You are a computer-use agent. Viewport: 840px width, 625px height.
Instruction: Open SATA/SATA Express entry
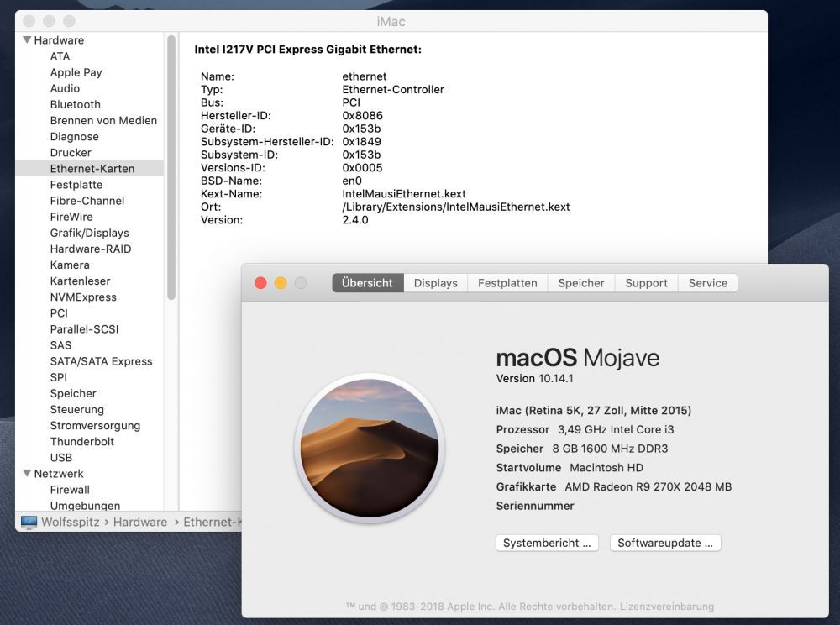tap(102, 361)
